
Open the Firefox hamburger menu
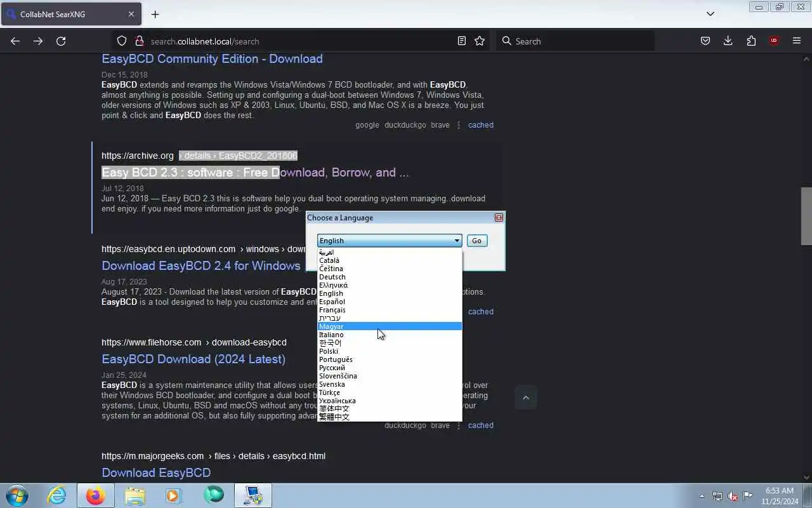coord(797,41)
